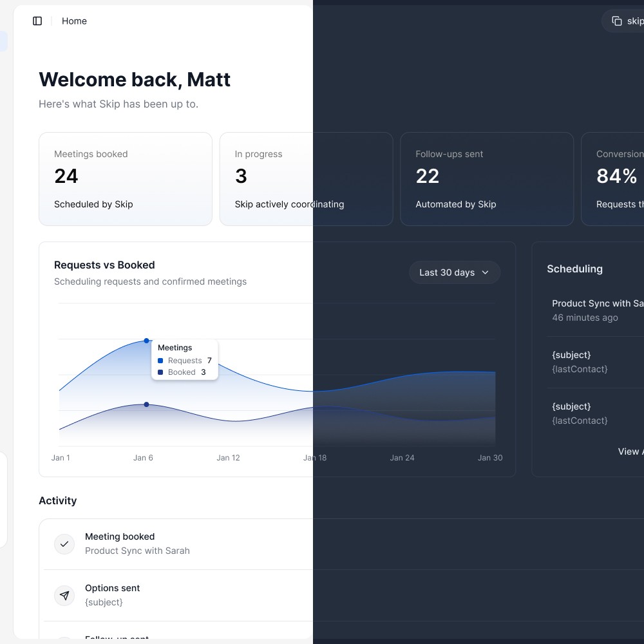Click Product Sync with Sarah in Activity
This screenshot has width=644, height=644.
click(137, 551)
